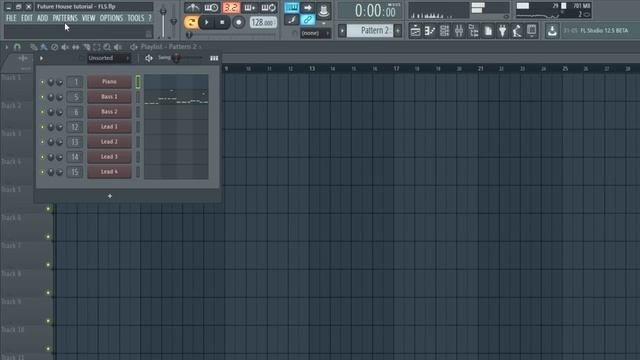Arm recording with the record button

point(238,22)
